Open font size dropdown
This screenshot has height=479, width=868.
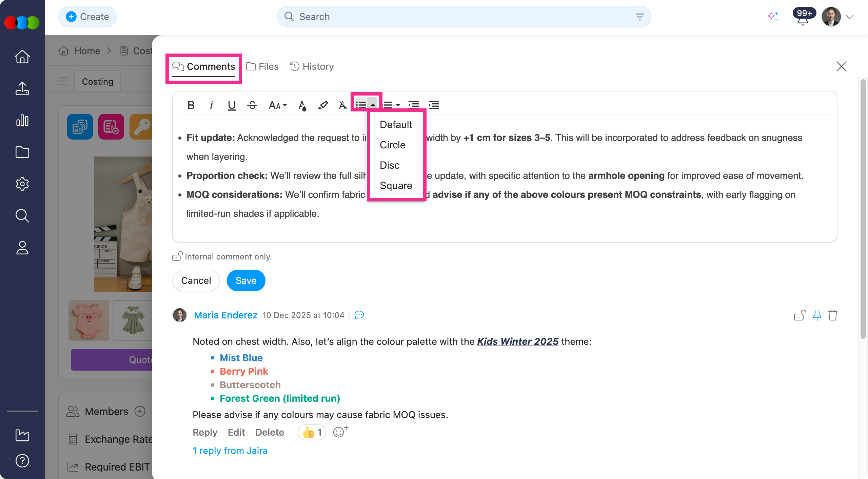click(278, 105)
